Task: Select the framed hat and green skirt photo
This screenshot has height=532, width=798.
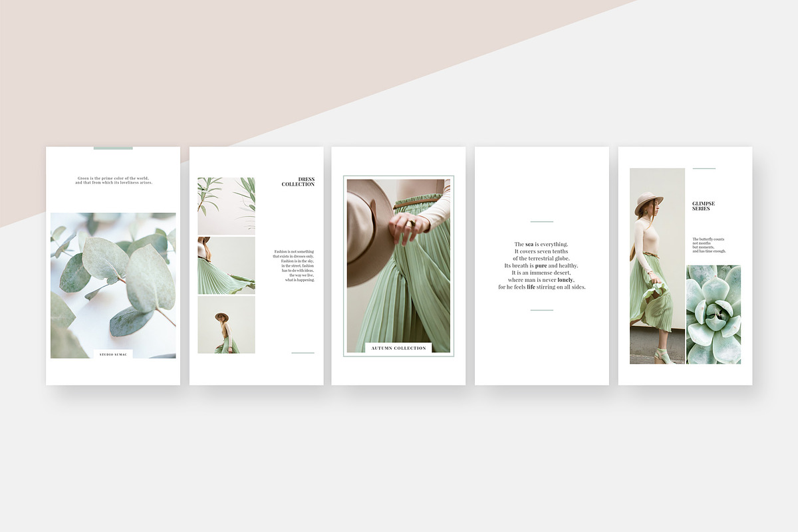Action: [398, 266]
